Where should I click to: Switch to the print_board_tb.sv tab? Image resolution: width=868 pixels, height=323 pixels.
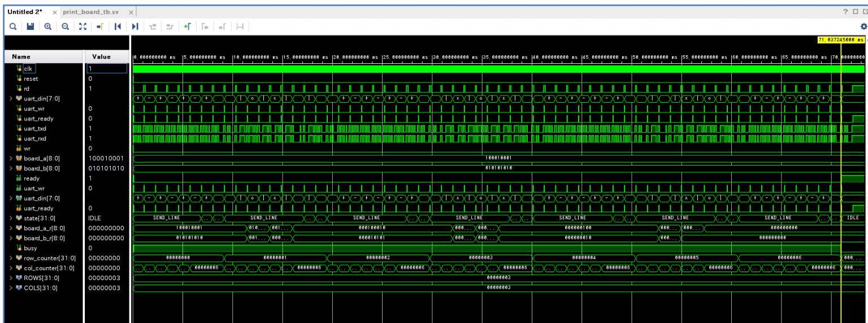pyautogui.click(x=92, y=12)
